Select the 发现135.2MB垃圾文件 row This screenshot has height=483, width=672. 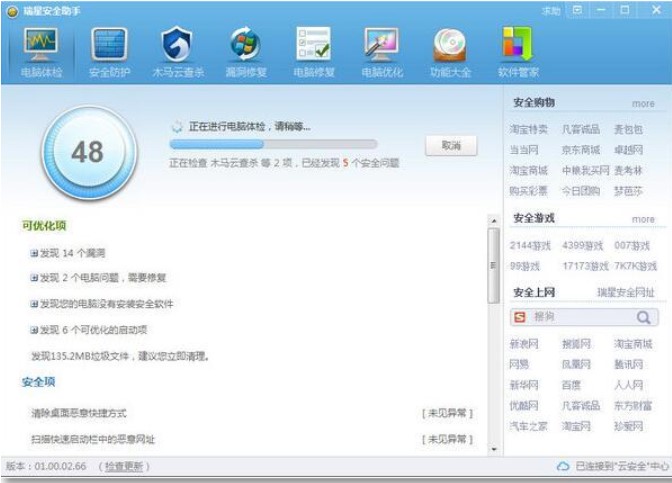click(120, 357)
